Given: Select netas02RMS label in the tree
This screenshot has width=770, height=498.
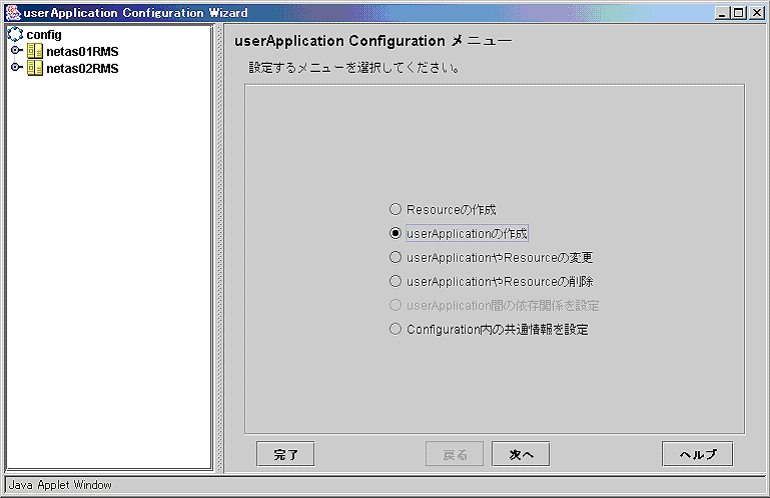Looking at the screenshot, I should click(82, 68).
